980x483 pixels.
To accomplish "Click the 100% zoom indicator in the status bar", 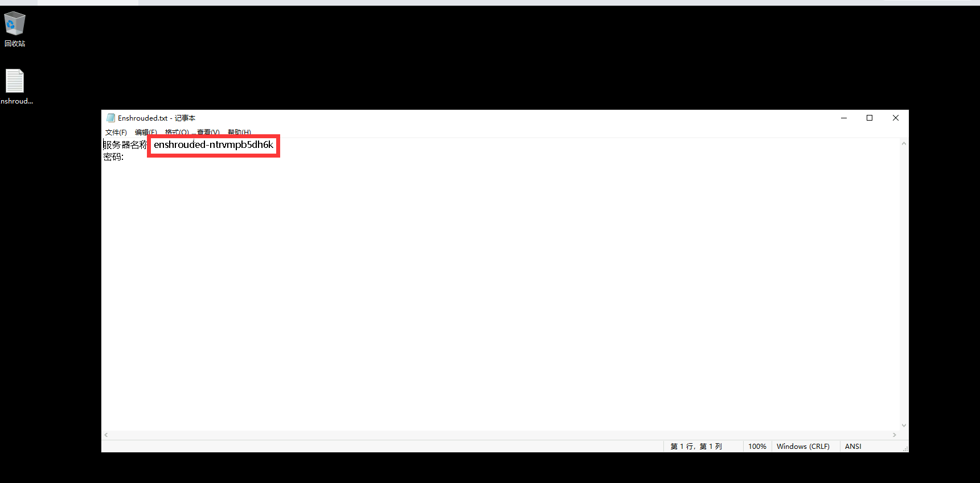I will coord(757,447).
